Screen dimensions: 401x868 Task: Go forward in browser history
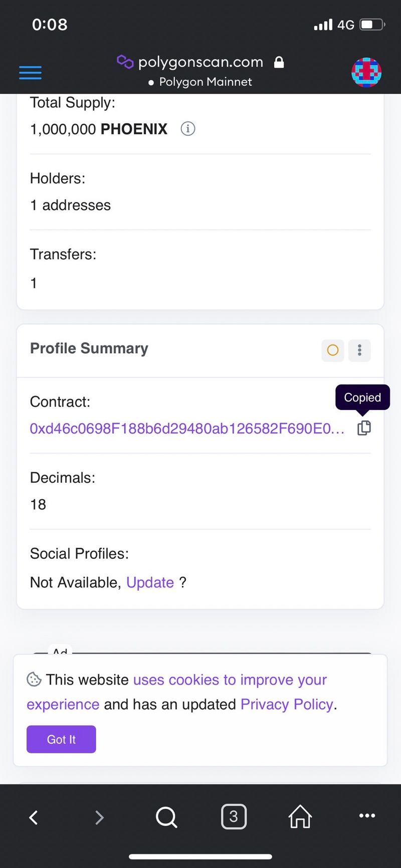[99, 817]
